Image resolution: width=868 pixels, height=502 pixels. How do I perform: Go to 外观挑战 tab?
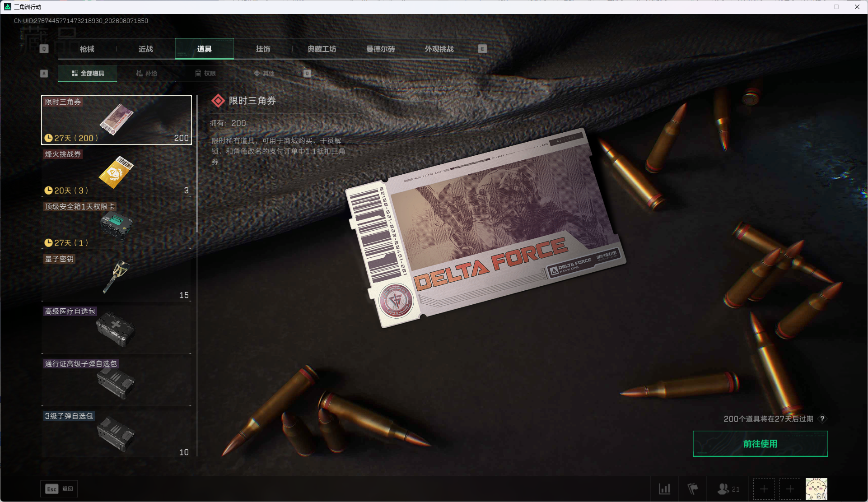click(439, 49)
